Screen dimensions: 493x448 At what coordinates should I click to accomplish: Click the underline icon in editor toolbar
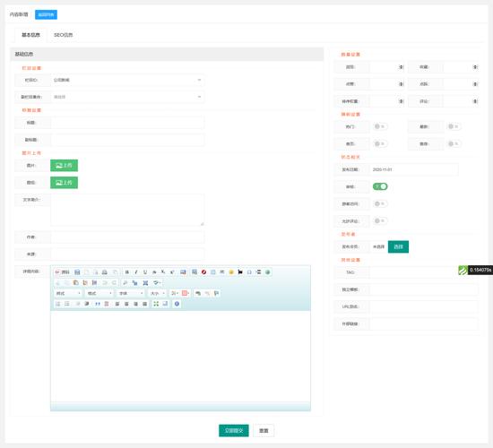[x=145, y=272]
